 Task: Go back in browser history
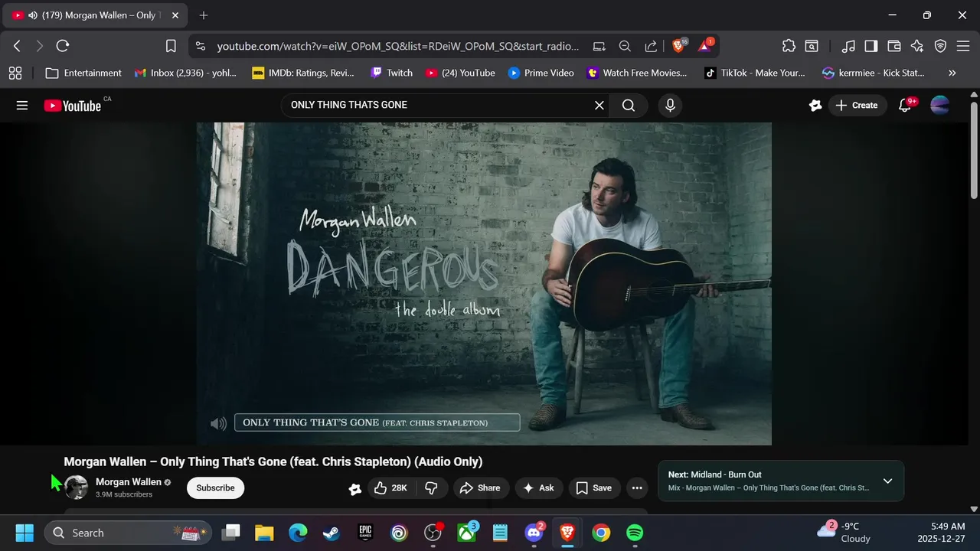coord(17,46)
